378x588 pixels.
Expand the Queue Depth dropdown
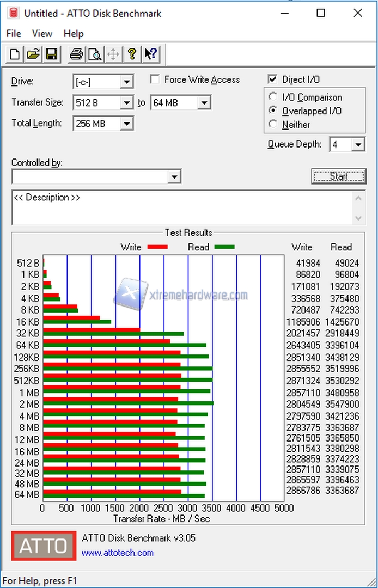[358, 145]
